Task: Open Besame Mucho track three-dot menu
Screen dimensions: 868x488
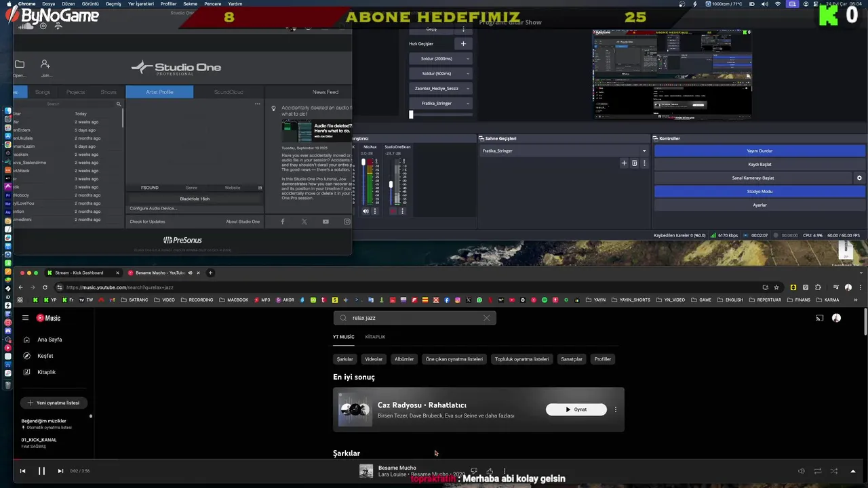Action: [x=505, y=471]
